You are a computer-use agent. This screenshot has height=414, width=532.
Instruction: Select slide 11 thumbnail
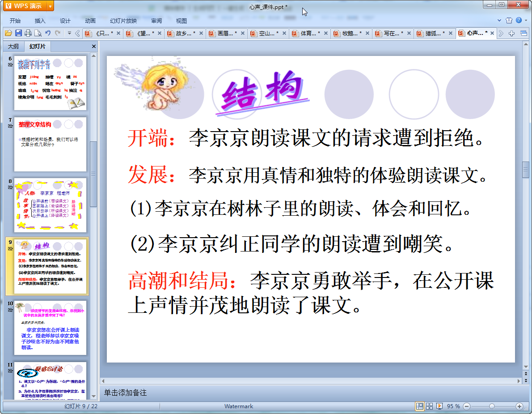point(50,381)
